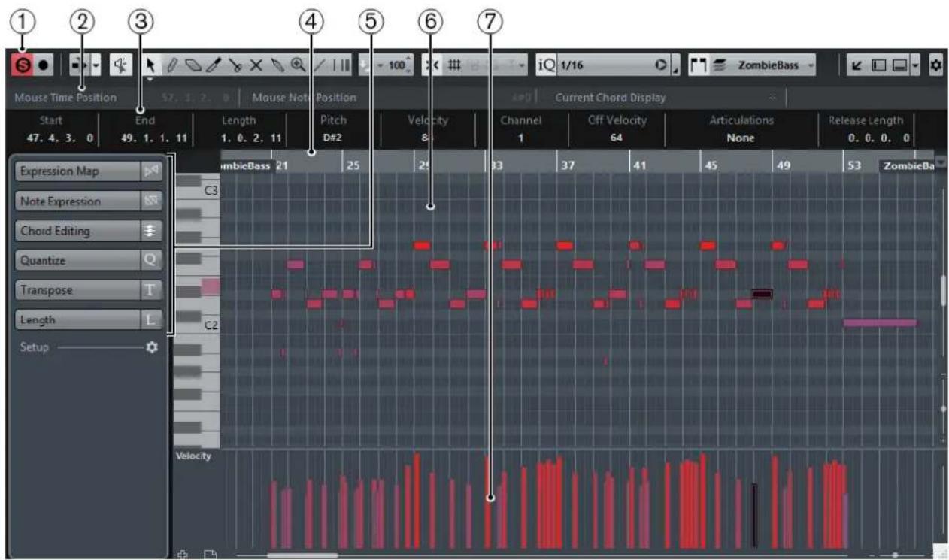Viewport: 949px width, 560px height.
Task: Click the Note Expression section icon
Action: [152, 201]
